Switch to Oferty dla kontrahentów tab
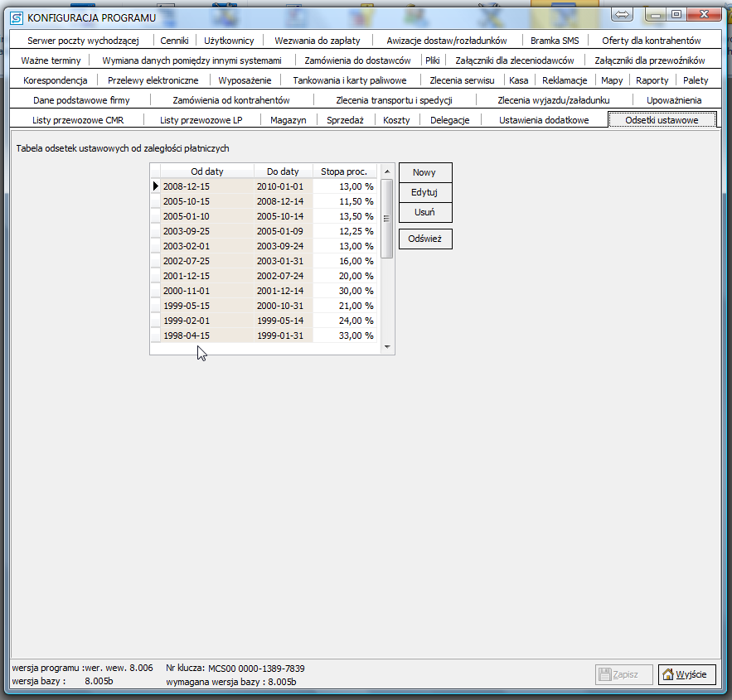732x700 pixels. coord(652,41)
